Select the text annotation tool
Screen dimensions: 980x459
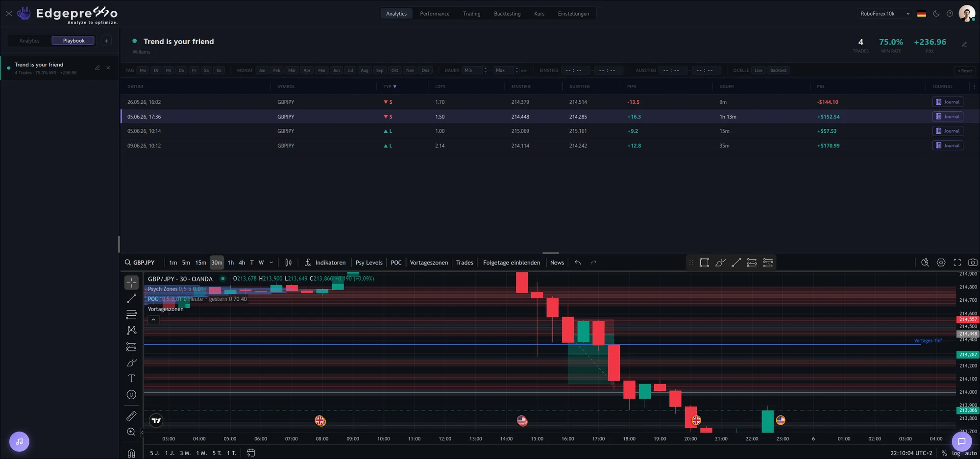tap(131, 379)
